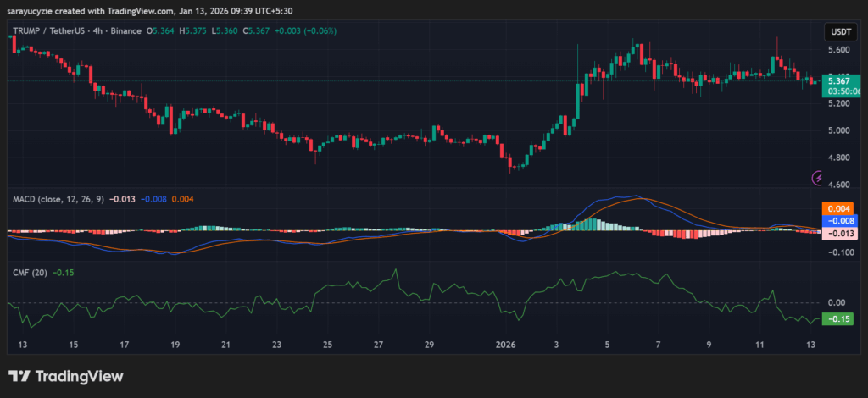The width and height of the screenshot is (868, 398).
Task: Click the green -0.15 CMF value label
Action: click(x=839, y=319)
